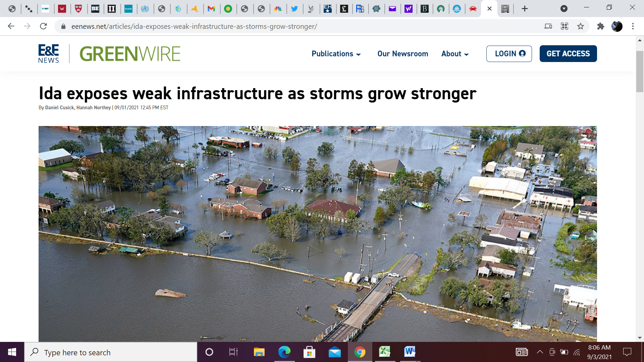
Task: Click the GET ACCESS button
Action: [568, 54]
